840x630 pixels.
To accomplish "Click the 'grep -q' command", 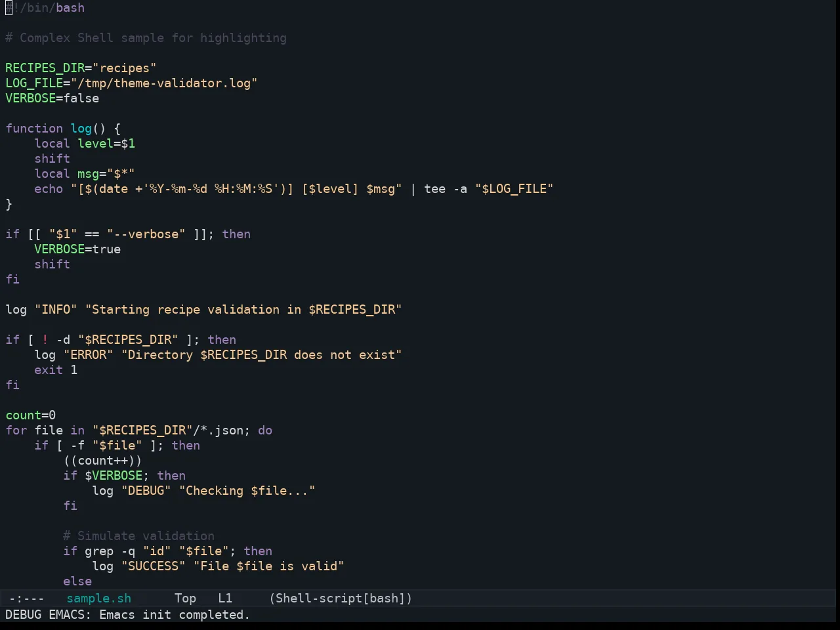I will point(110,551).
